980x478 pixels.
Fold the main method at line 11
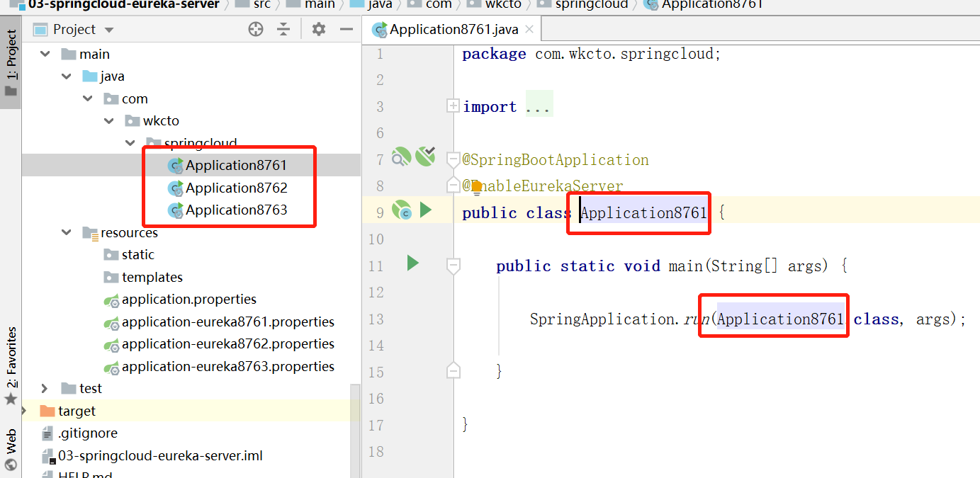pos(453,266)
